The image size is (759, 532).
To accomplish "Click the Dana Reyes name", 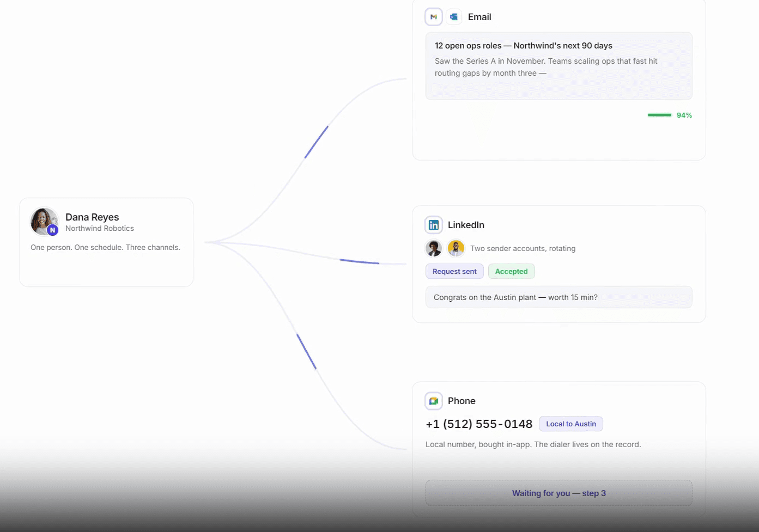I will 92,217.
